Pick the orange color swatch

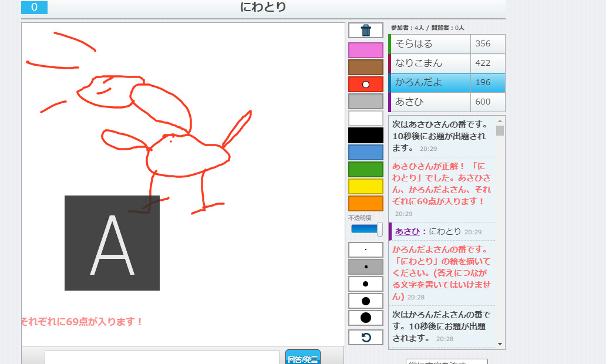tap(366, 203)
